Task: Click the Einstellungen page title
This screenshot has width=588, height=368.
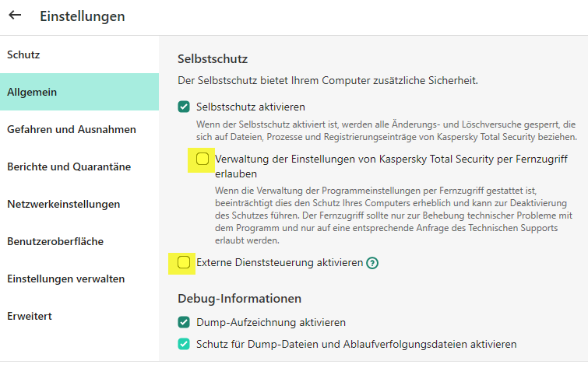Action: point(82,16)
